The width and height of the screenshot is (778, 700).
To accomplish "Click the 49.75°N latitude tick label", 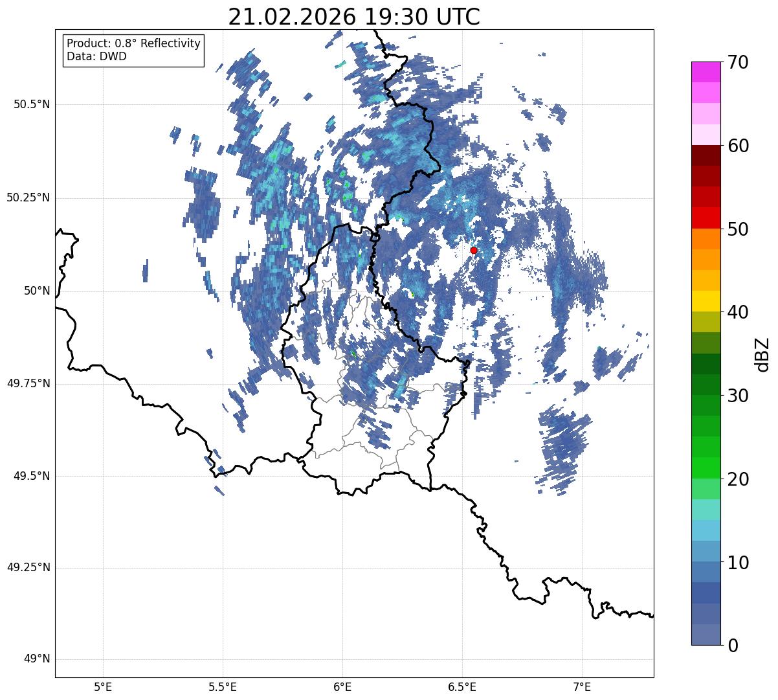I will [28, 383].
